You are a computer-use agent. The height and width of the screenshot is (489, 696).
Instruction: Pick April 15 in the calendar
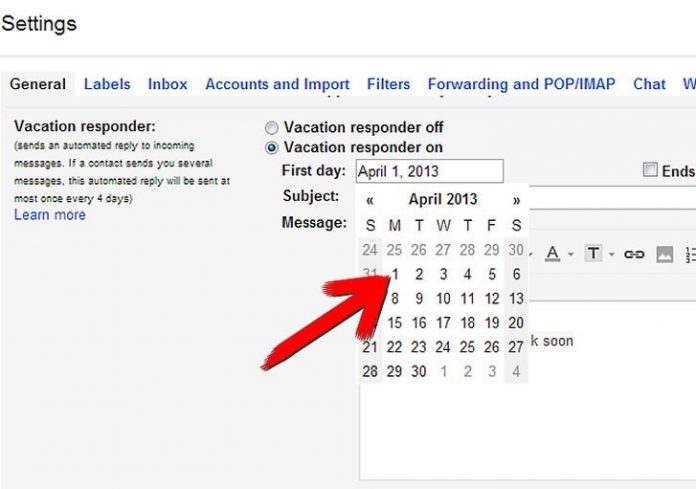pyautogui.click(x=395, y=323)
